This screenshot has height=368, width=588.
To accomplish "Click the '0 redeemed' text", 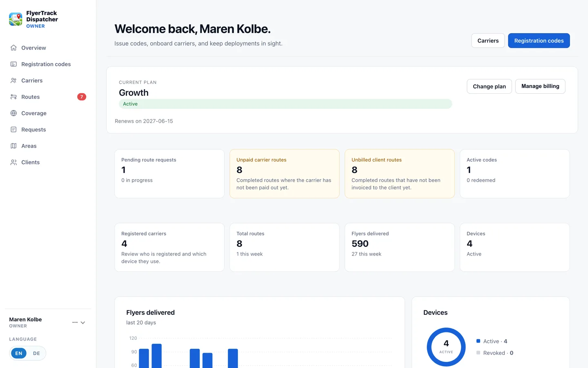I will click(481, 180).
